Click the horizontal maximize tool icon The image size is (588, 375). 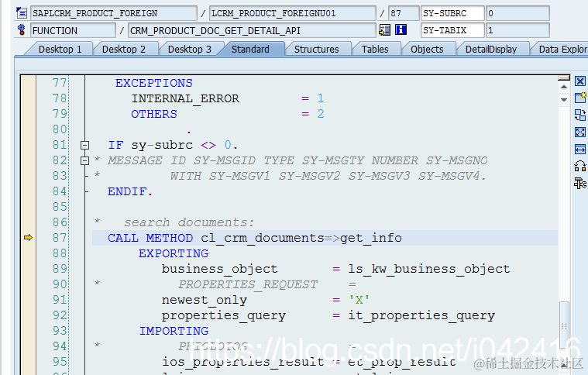point(580,150)
